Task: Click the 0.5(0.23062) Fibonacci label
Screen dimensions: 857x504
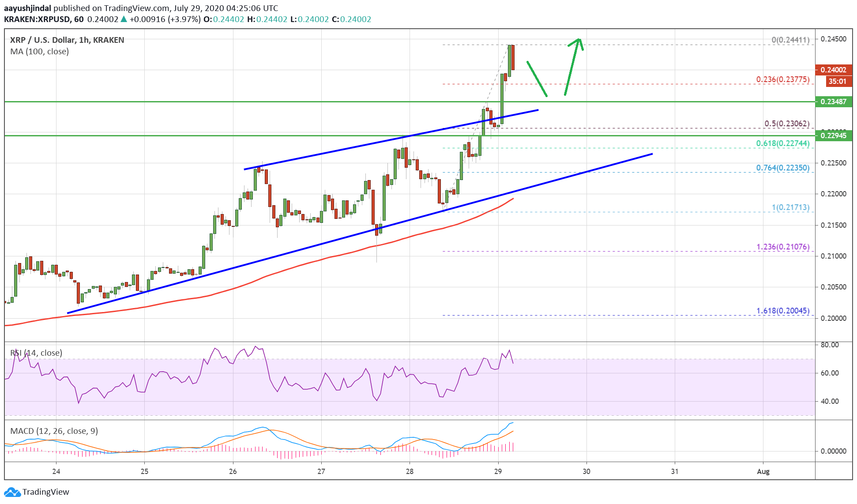Action: 787,124
